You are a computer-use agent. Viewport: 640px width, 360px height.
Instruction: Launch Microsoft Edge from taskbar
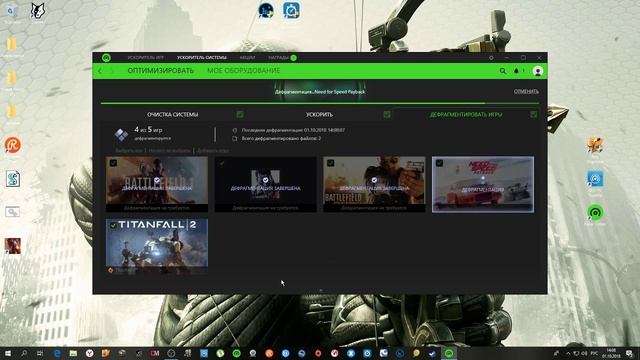tap(57, 353)
